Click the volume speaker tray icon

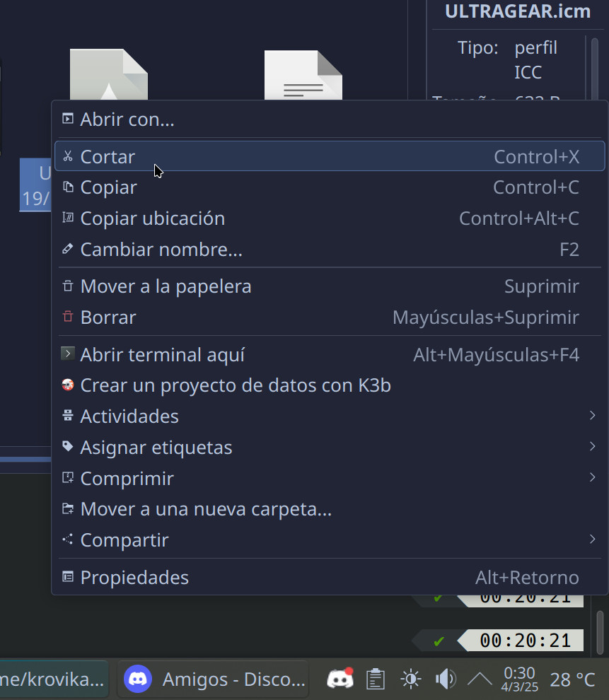445,679
